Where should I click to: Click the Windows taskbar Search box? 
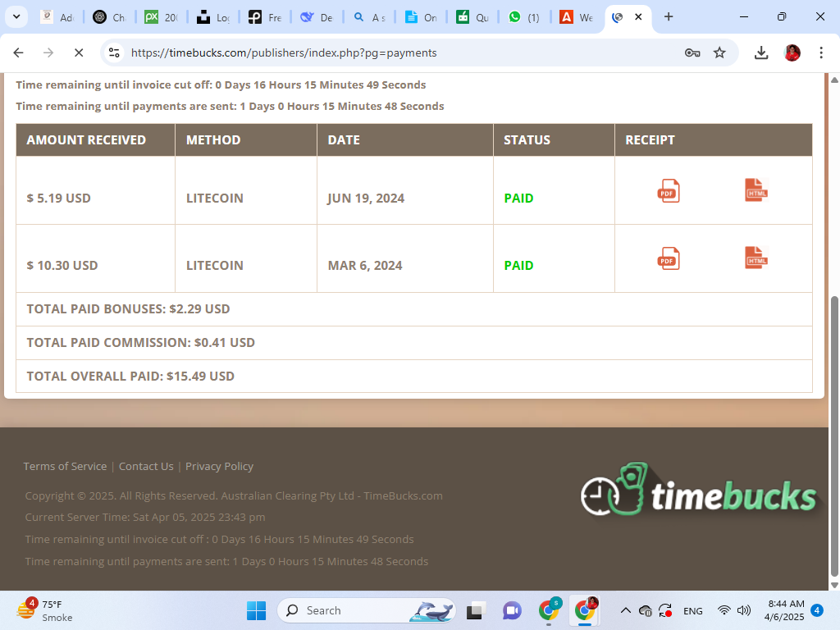pyautogui.click(x=345, y=610)
